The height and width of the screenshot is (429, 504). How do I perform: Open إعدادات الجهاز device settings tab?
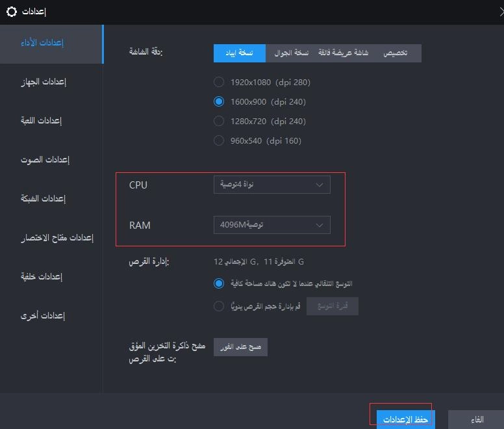[44, 82]
